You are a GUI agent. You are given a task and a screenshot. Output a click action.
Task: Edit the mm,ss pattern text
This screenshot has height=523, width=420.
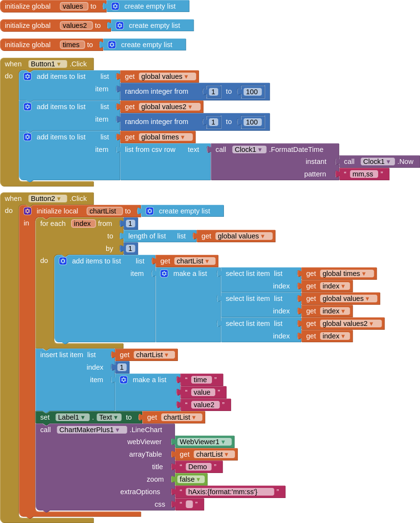coord(364,174)
